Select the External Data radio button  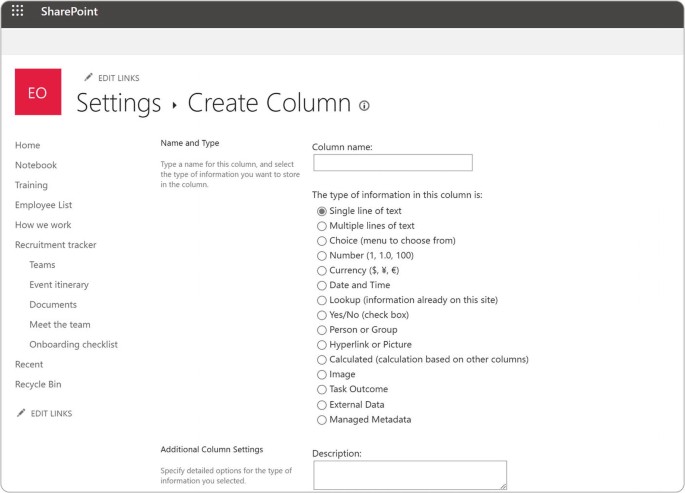(x=322, y=405)
